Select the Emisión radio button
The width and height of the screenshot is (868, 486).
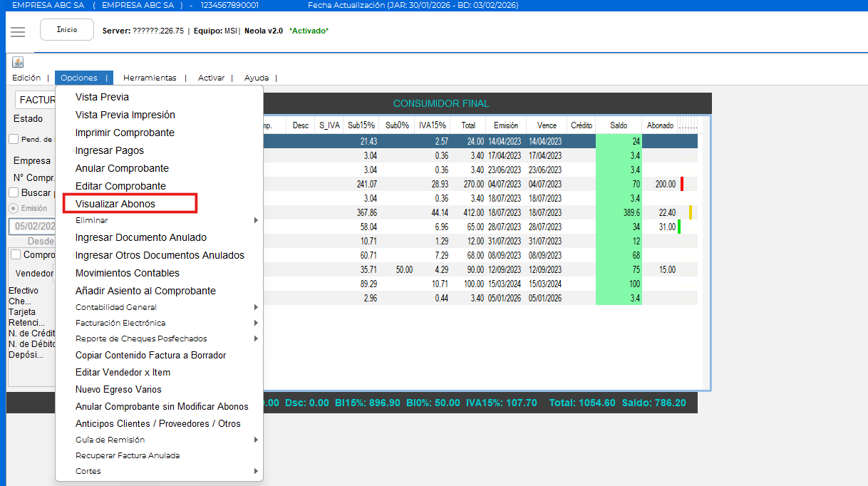pyautogui.click(x=13, y=209)
